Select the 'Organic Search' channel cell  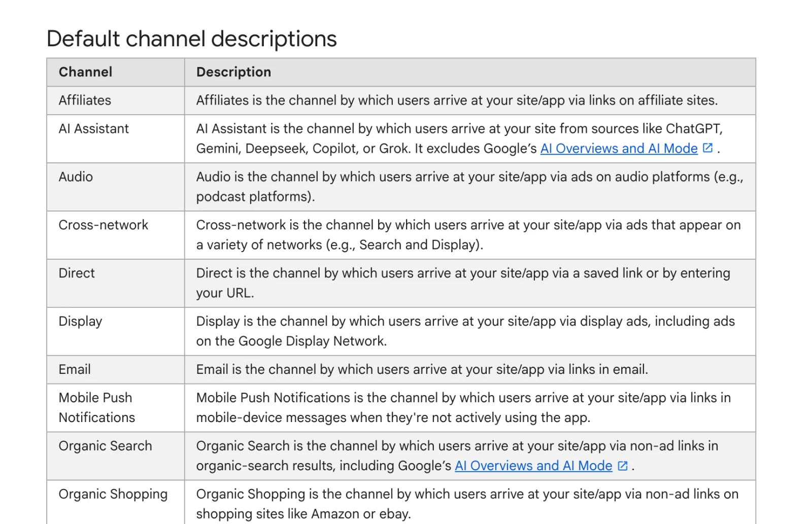116,456
